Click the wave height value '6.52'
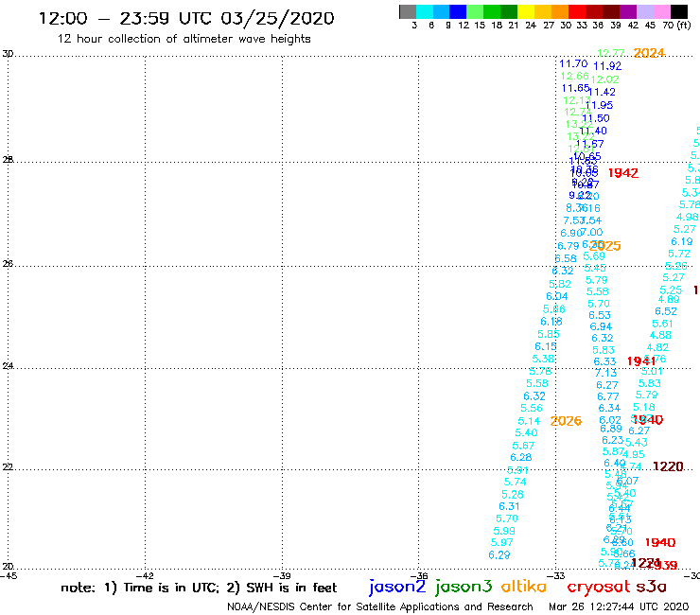The image size is (700, 615). click(666, 311)
